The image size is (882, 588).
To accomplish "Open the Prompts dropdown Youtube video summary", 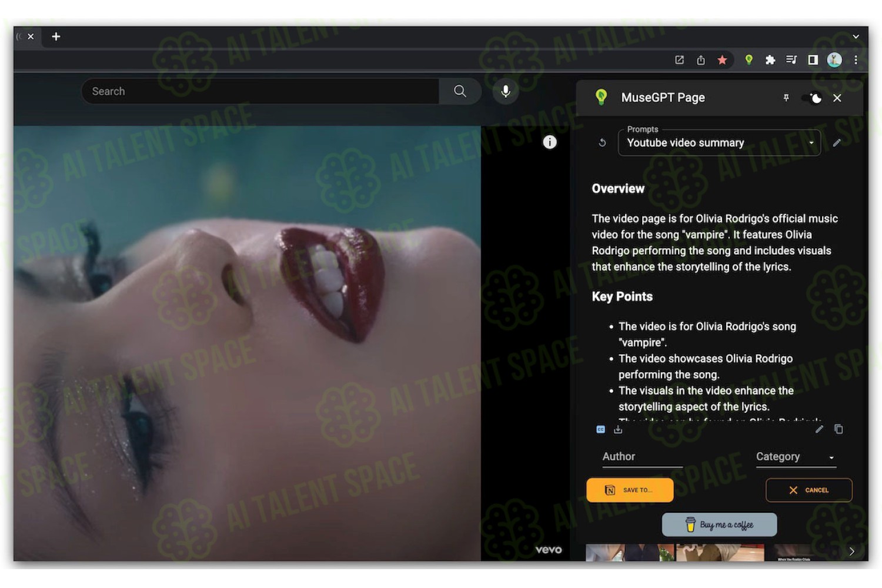I will [719, 143].
